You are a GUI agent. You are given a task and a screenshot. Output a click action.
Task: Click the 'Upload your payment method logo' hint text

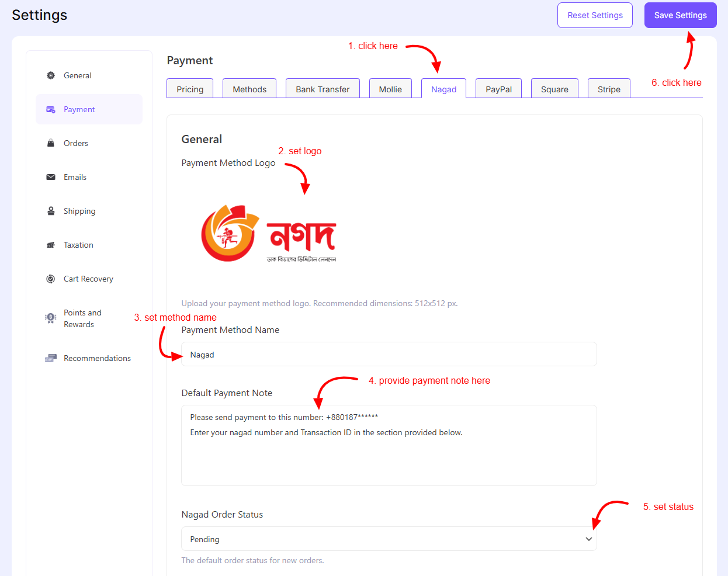(x=320, y=303)
